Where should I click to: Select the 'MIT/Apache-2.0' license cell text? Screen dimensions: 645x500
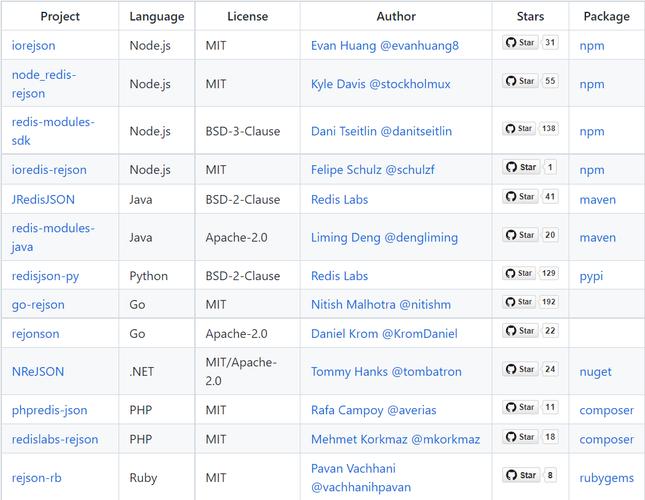pyautogui.click(x=241, y=372)
